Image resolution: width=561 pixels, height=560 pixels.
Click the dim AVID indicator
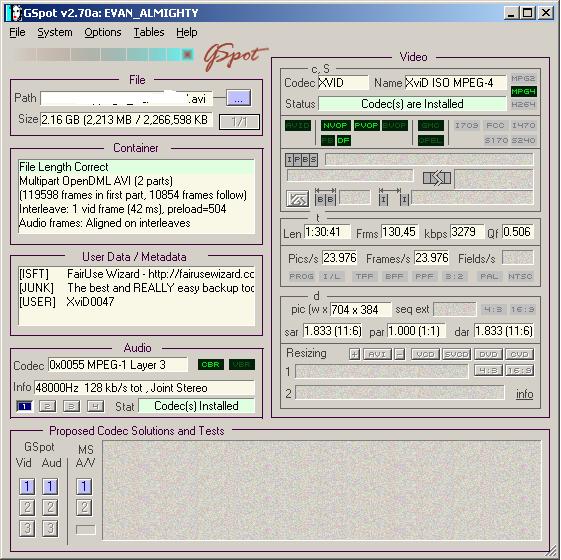[x=298, y=125]
